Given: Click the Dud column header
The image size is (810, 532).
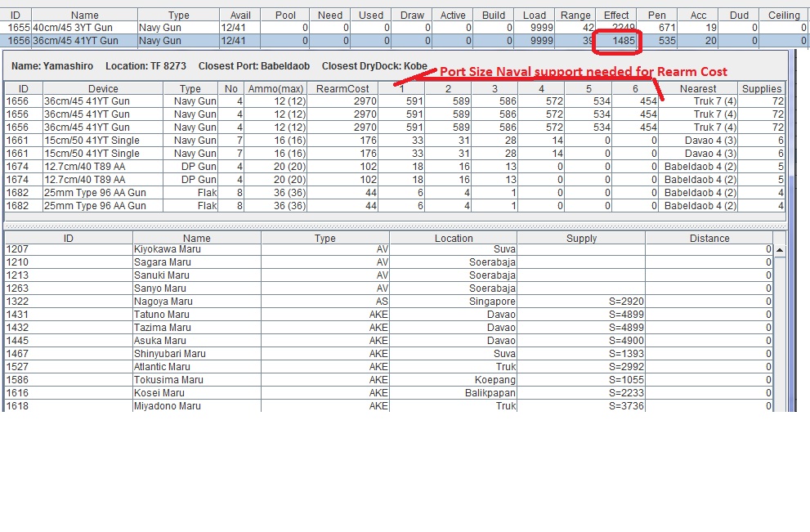Looking at the screenshot, I should coord(739,15).
